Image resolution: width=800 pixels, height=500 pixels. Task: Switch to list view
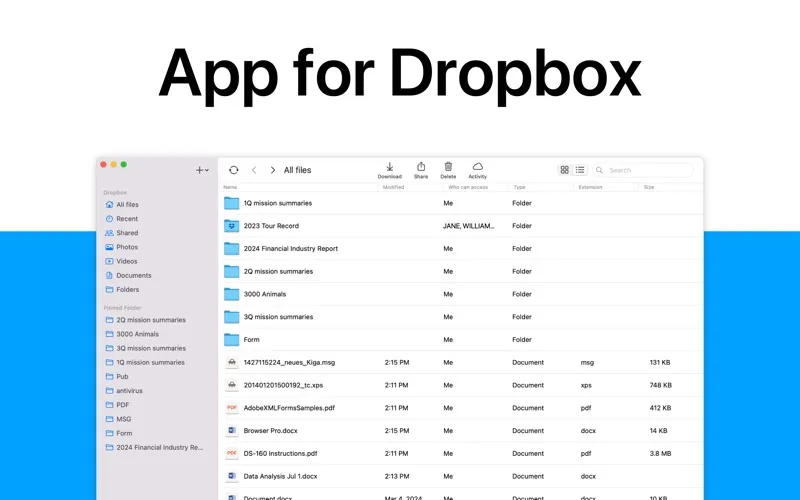(x=580, y=170)
